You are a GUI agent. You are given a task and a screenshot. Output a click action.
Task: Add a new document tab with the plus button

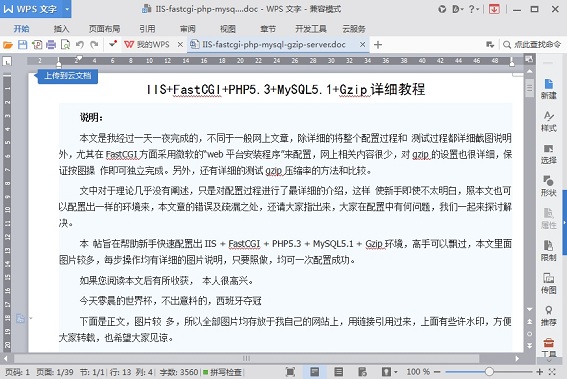pyautogui.click(x=378, y=45)
